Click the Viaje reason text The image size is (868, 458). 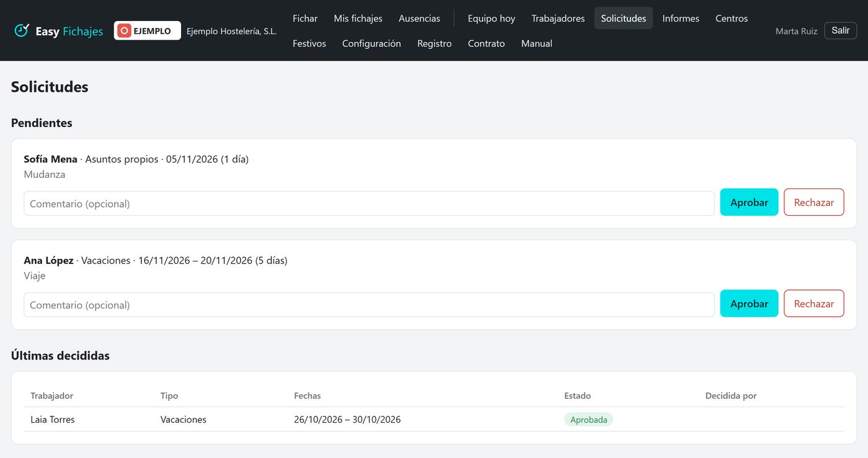(35, 276)
